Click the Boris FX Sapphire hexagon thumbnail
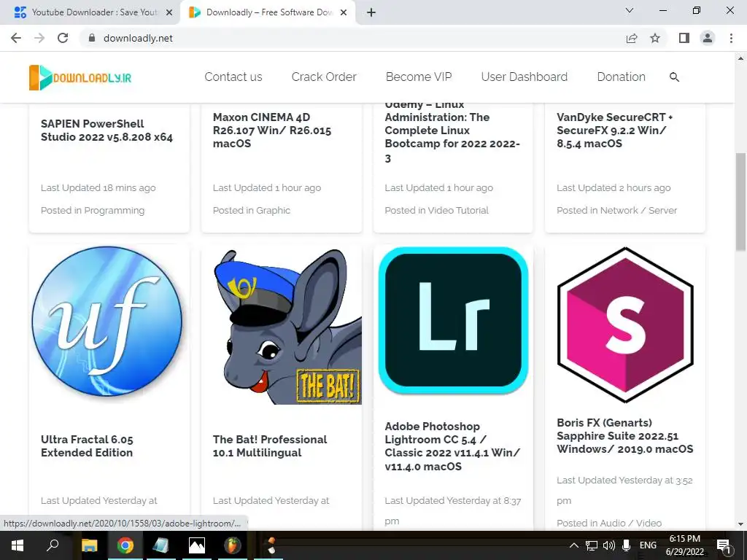The width and height of the screenshot is (747, 560). click(625, 324)
